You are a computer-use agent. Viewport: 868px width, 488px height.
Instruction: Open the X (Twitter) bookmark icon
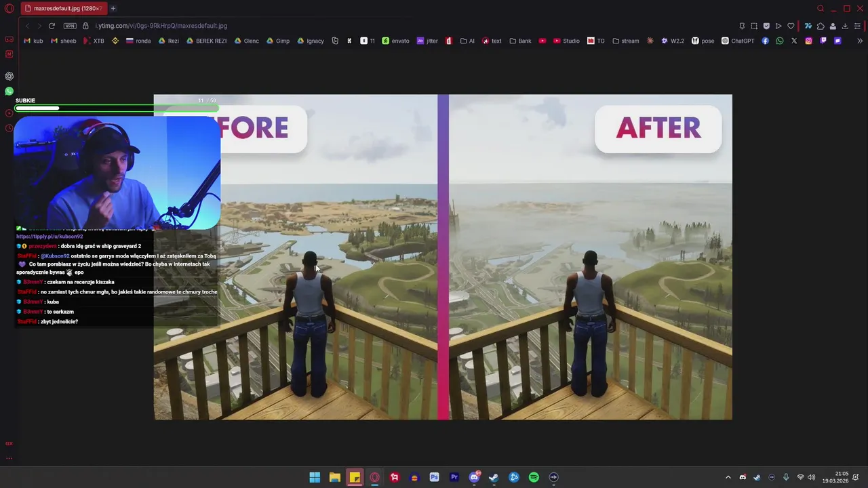point(794,41)
